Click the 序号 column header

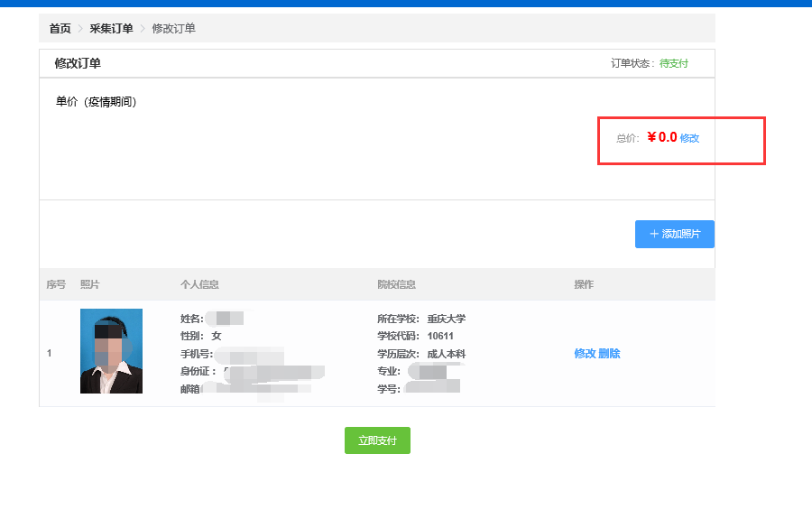56,284
